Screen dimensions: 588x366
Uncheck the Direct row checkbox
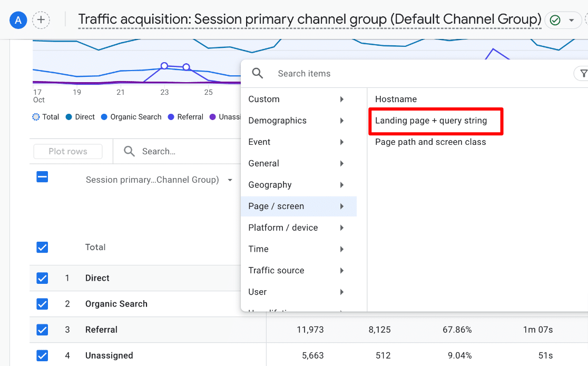[x=42, y=278]
